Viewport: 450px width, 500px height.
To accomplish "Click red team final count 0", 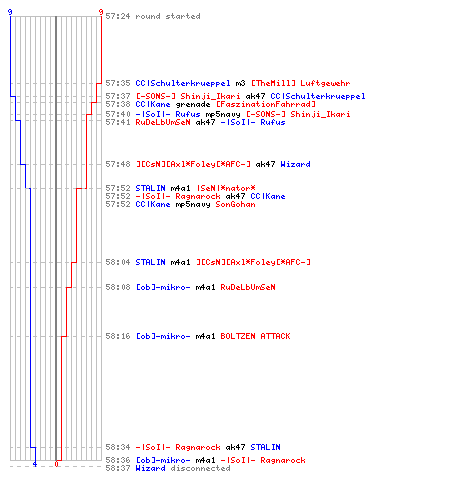I will pyautogui.click(x=56, y=464).
